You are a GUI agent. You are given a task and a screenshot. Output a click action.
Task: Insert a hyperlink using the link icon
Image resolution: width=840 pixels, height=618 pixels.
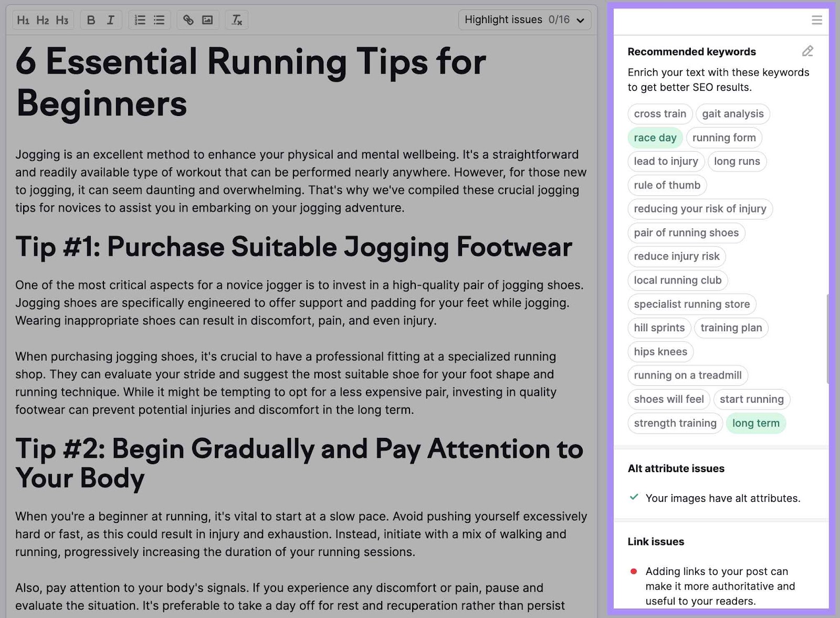tap(188, 19)
